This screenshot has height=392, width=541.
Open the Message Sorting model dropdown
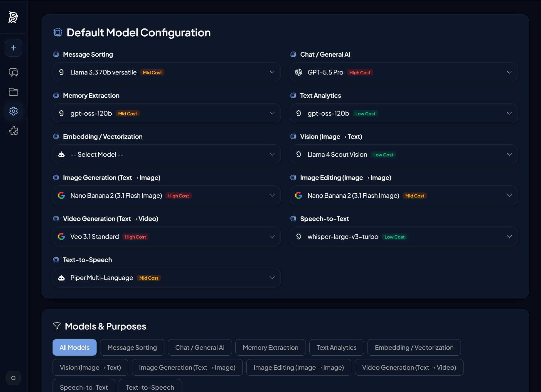click(167, 72)
